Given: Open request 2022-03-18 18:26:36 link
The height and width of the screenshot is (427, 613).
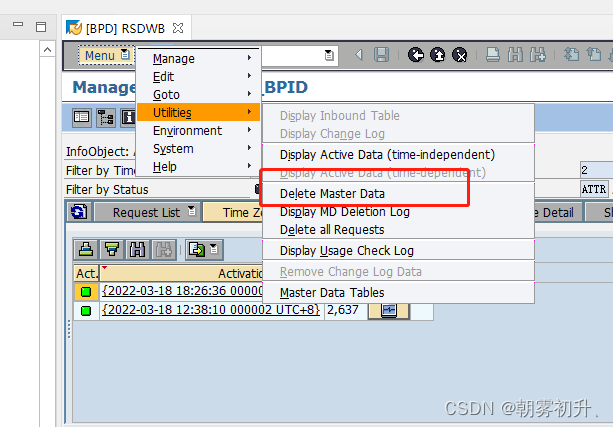Looking at the screenshot, I should coord(183,291).
